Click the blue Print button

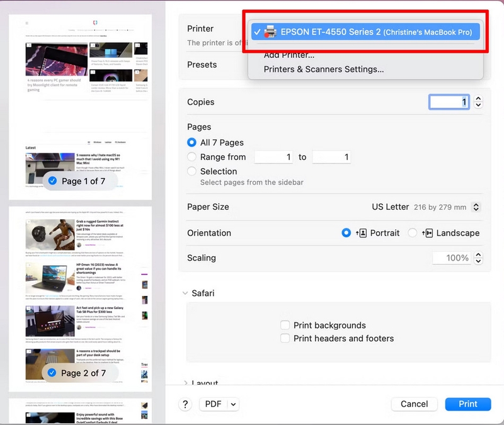pos(468,404)
